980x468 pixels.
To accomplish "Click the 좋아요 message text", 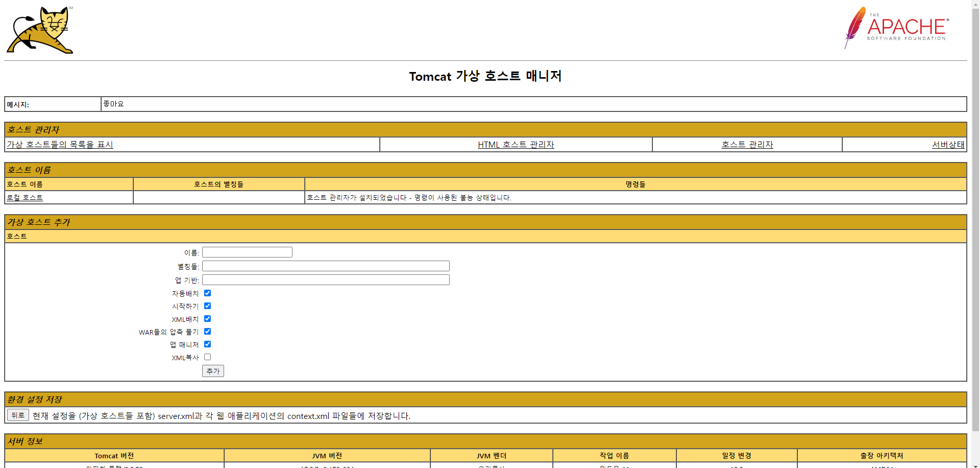I will click(113, 104).
